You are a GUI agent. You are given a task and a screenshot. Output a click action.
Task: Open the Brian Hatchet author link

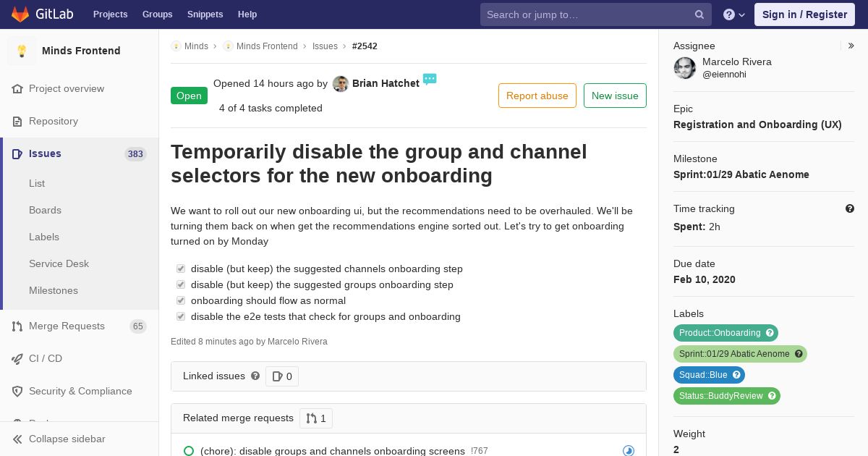pyautogui.click(x=386, y=83)
